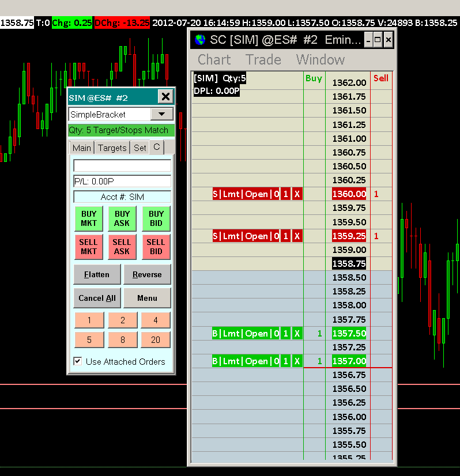Open the Window menu
Screen dimensions: 460x476
click(321, 59)
